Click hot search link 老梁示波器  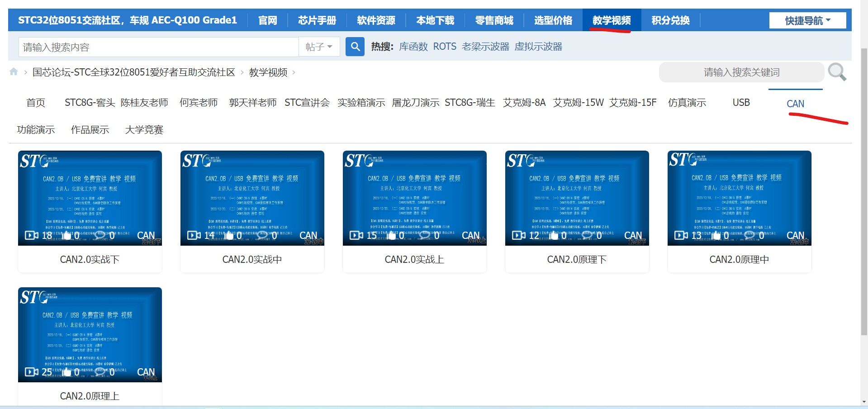click(x=485, y=47)
